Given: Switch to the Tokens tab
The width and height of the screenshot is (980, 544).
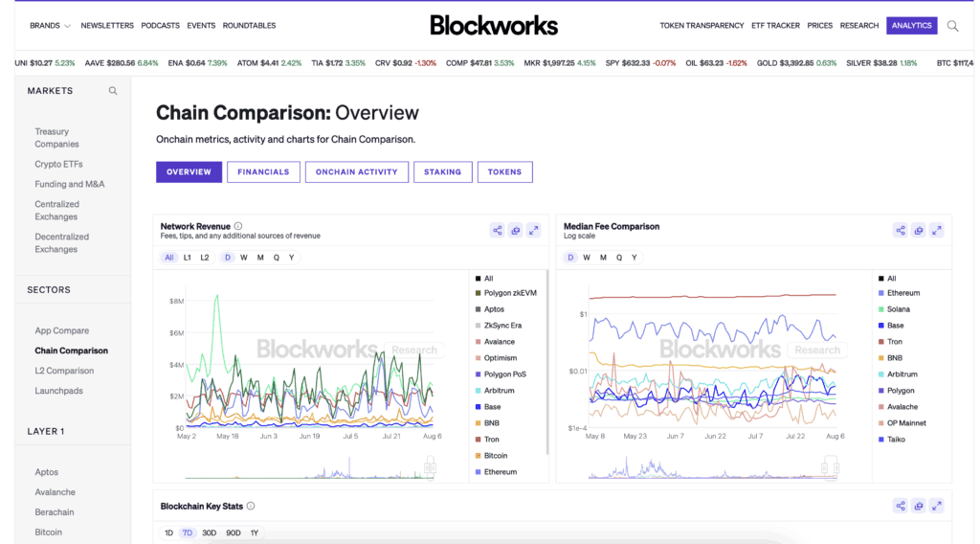Looking at the screenshot, I should click(505, 172).
